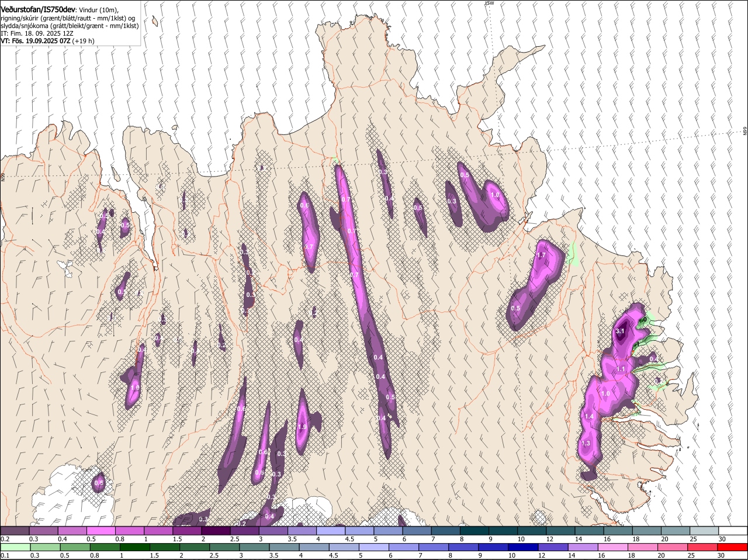Click the 1.1 precipitation value on the map
This screenshot has width=748, height=560.
click(x=621, y=369)
